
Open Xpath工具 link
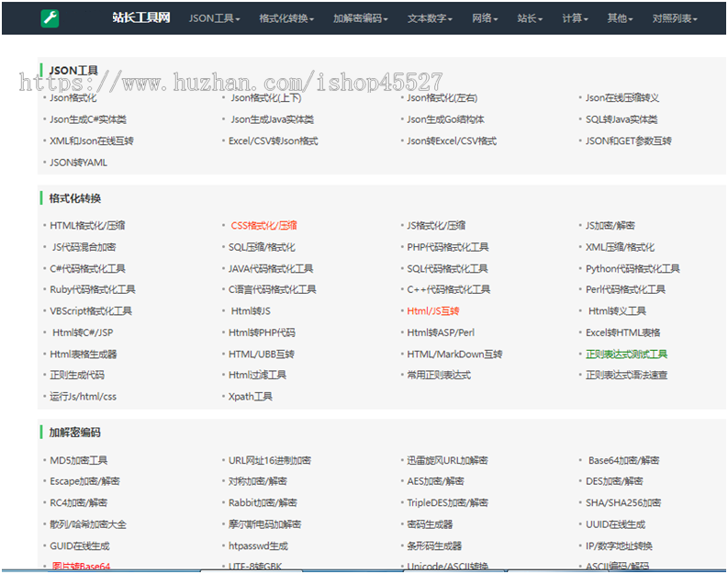[x=251, y=397]
